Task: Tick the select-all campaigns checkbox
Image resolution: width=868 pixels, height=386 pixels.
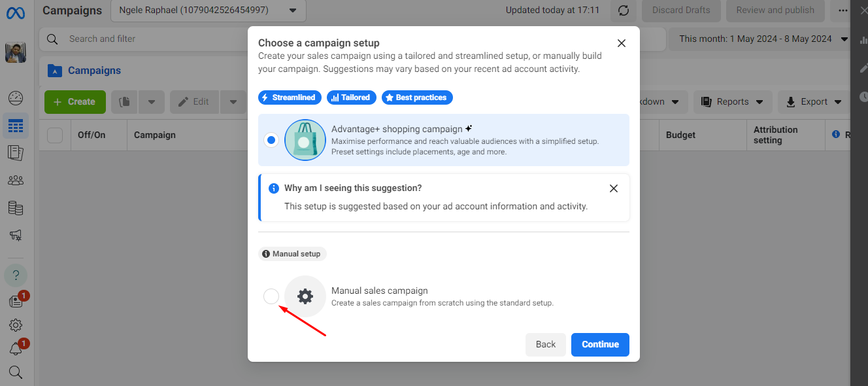Action: click(x=55, y=135)
